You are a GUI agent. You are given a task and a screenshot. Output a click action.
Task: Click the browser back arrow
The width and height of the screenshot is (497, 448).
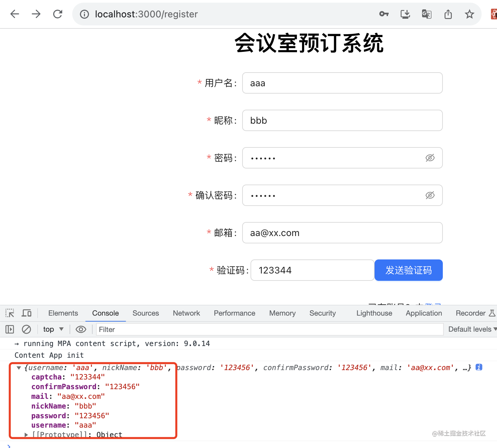coord(15,14)
